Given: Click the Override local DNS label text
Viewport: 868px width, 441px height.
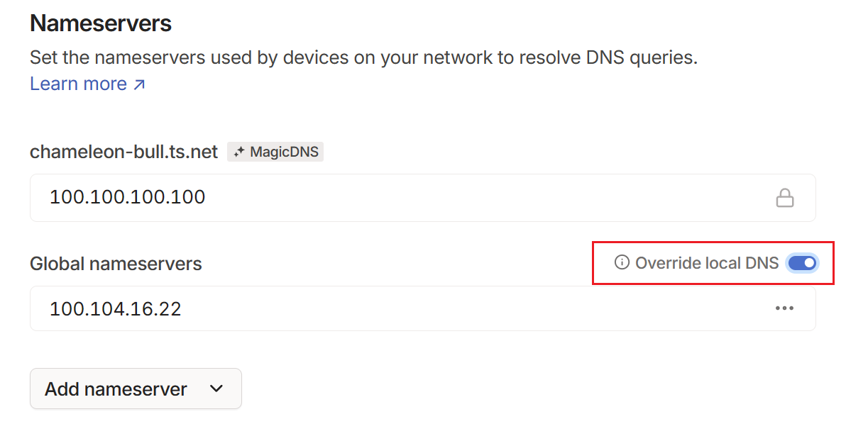Looking at the screenshot, I should pos(707,263).
